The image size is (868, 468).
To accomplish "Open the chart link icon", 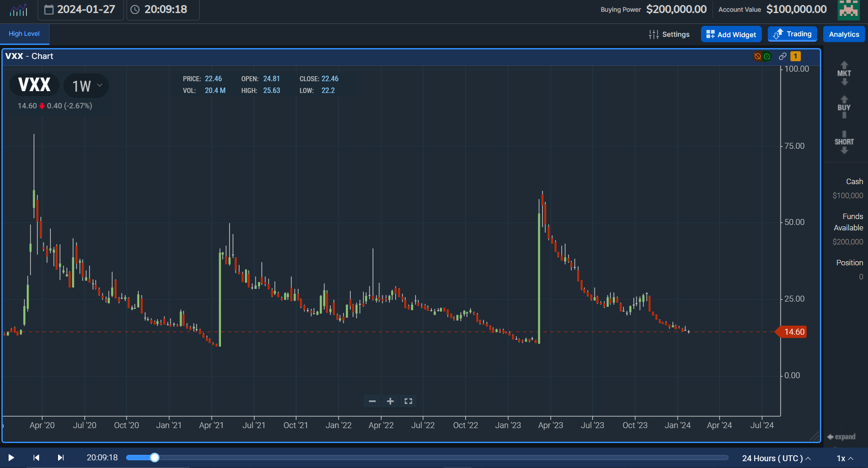I will [782, 56].
